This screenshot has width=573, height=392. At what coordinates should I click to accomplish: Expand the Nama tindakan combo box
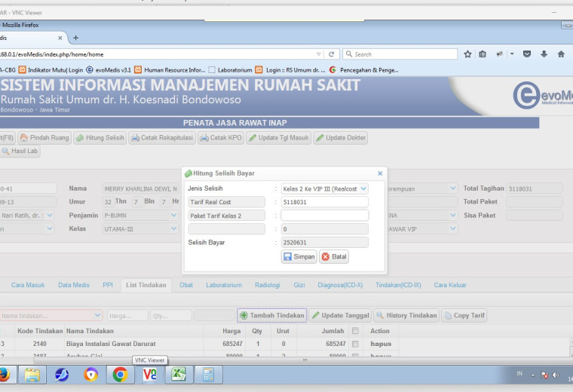97,315
